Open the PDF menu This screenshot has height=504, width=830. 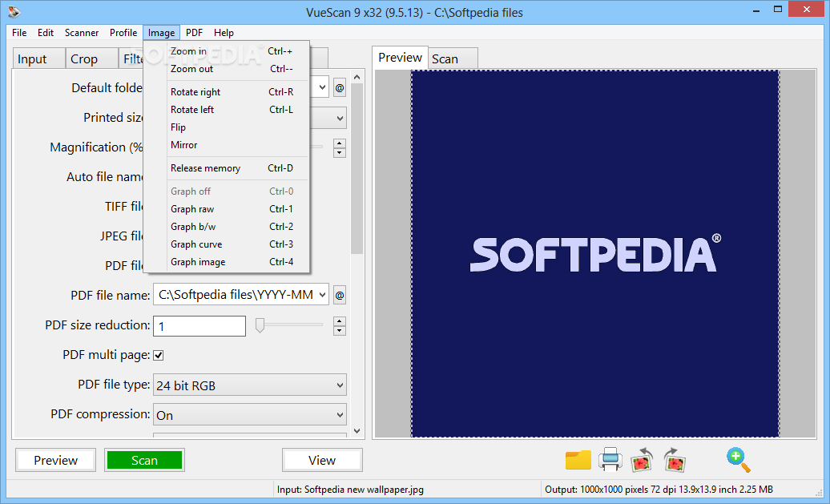coord(194,32)
